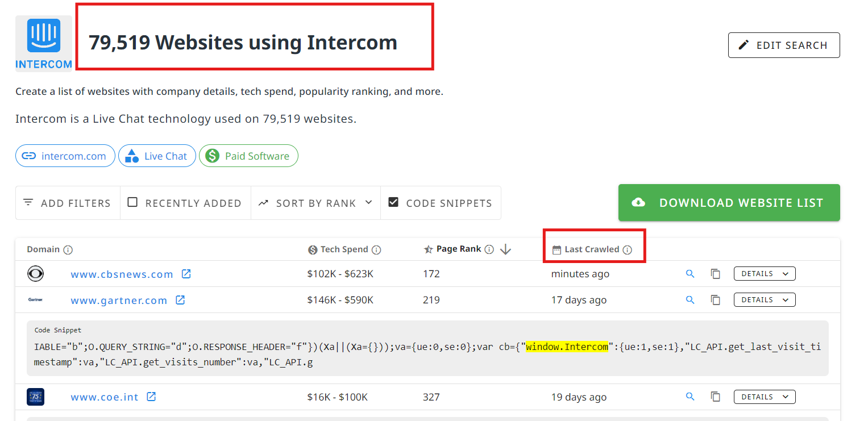Click the Page Rank column header
Image resolution: width=868 pixels, height=421 pixels.
pyautogui.click(x=459, y=249)
